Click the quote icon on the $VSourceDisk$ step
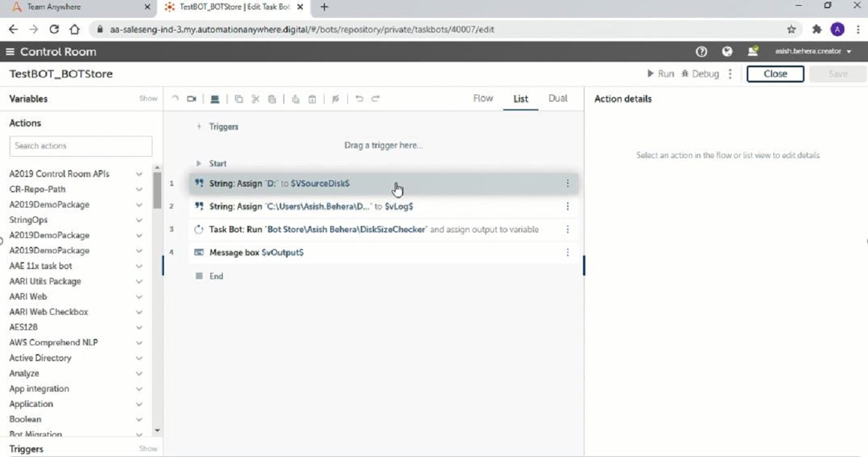The width and height of the screenshot is (868, 457). 199,183
